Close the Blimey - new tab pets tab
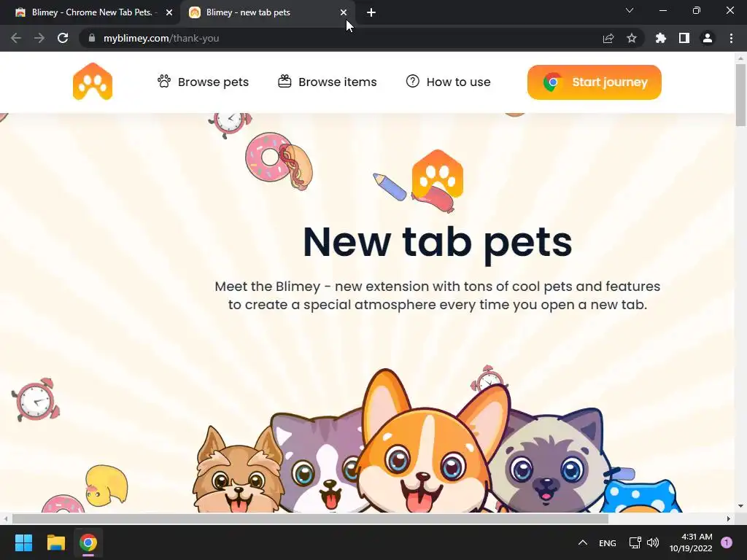The width and height of the screenshot is (747, 560). point(344,12)
